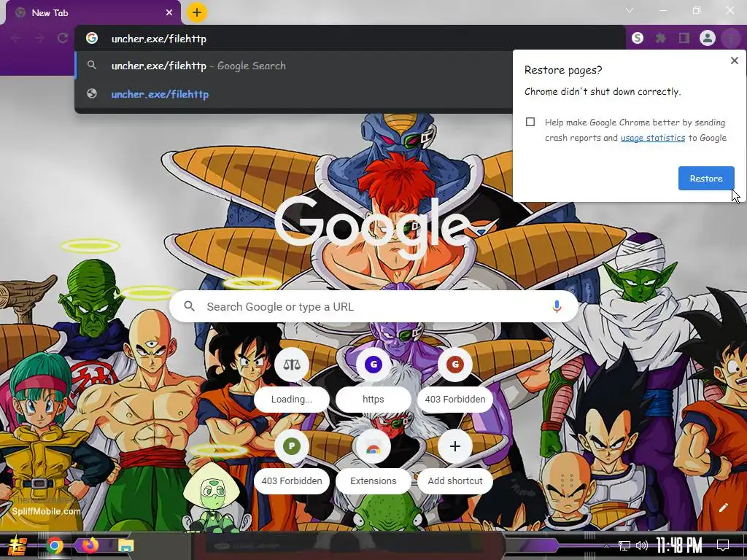Open the Extensions puzzle piece icon

pos(661,38)
